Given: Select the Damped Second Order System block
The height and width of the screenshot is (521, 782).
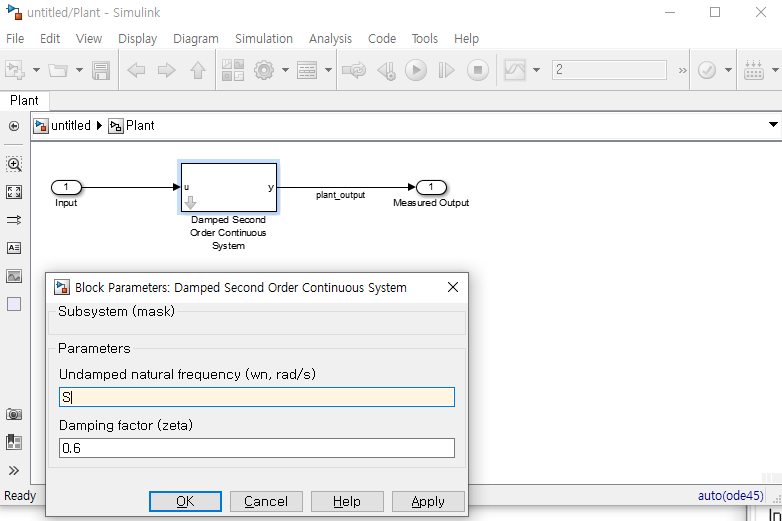Looking at the screenshot, I should pyautogui.click(x=228, y=187).
